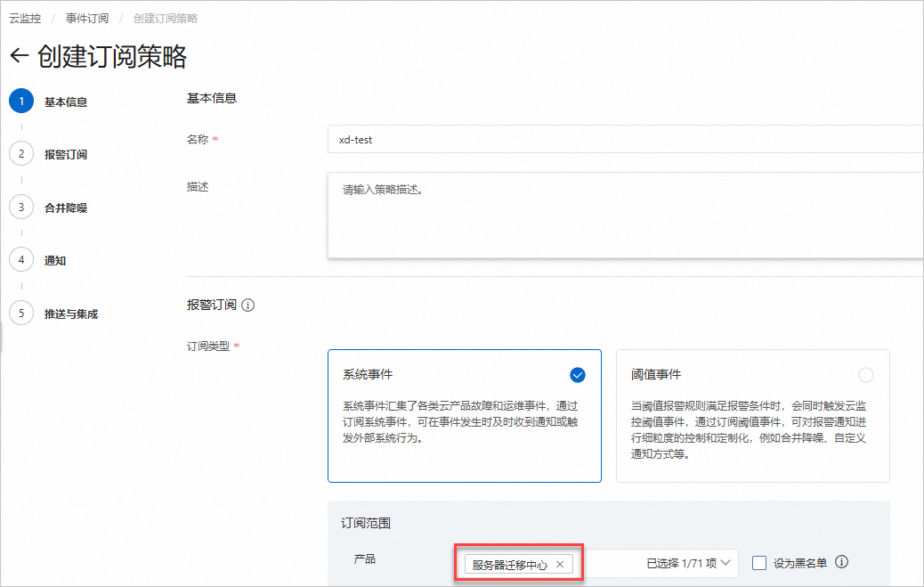
Task: Click the 名称 input containing xd-test
Action: pos(625,139)
